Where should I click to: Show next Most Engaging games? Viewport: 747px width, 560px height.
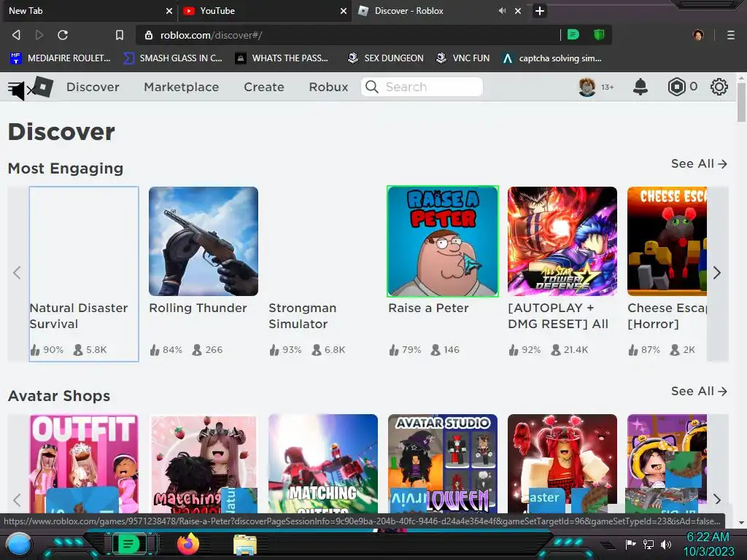pos(718,273)
